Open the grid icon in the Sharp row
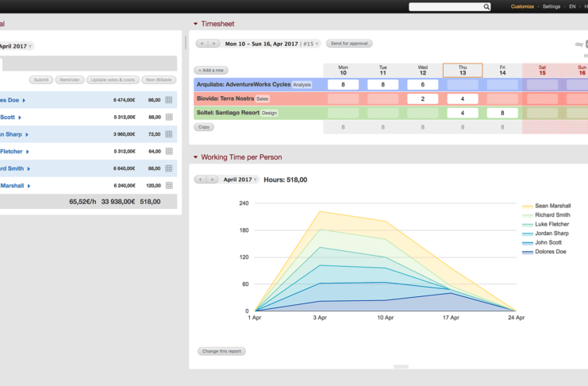This screenshot has width=588, height=386. tap(168, 134)
